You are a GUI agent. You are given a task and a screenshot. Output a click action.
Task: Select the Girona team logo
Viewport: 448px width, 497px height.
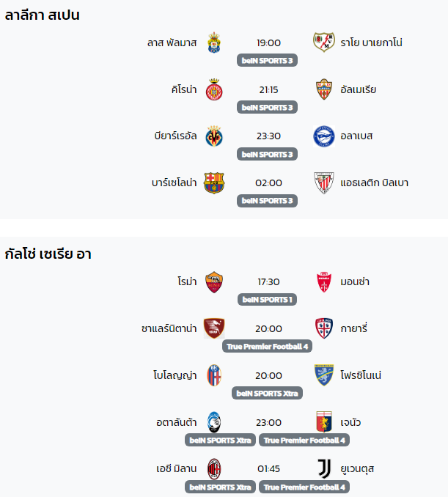point(214,89)
